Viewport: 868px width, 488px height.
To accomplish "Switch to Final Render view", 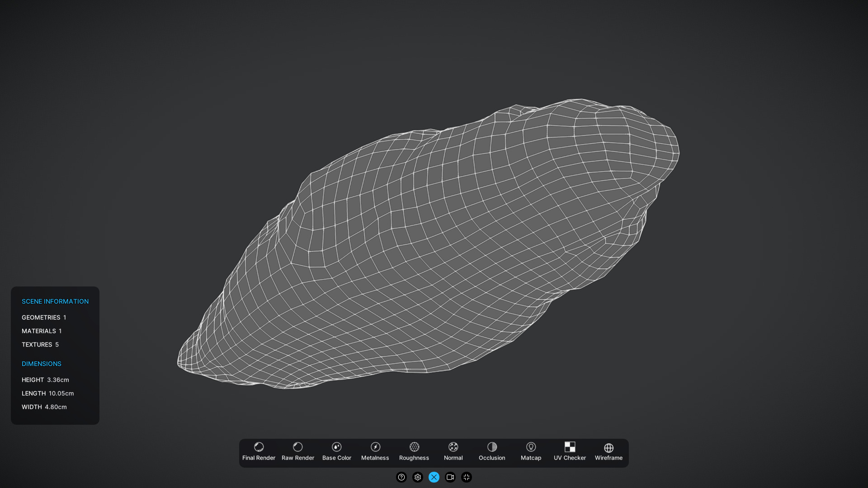I will point(259,452).
